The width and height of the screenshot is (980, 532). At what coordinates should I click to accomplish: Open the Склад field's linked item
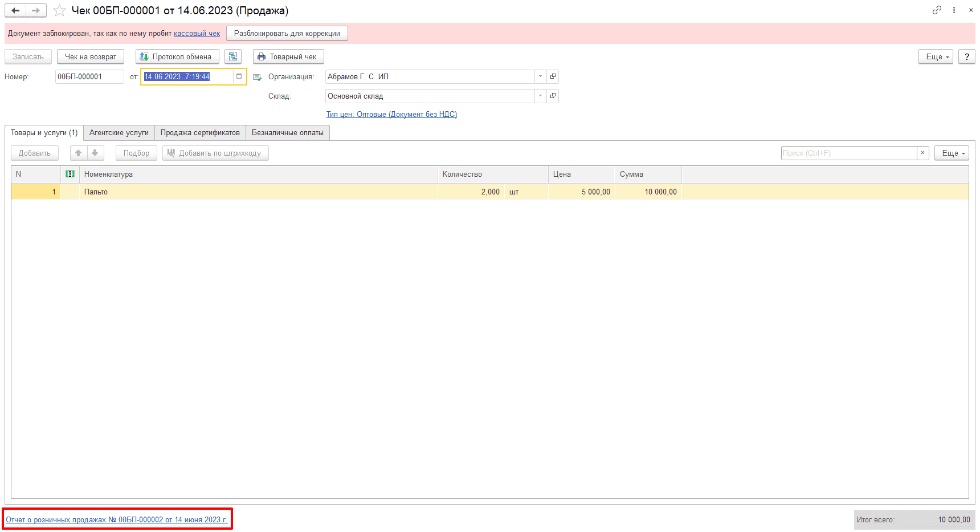click(x=553, y=96)
